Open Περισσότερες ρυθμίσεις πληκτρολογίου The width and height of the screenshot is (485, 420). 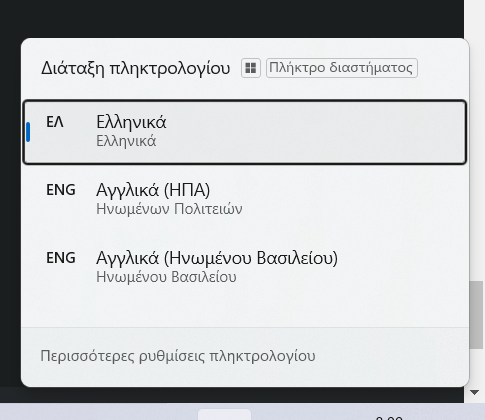pyautogui.click(x=178, y=356)
